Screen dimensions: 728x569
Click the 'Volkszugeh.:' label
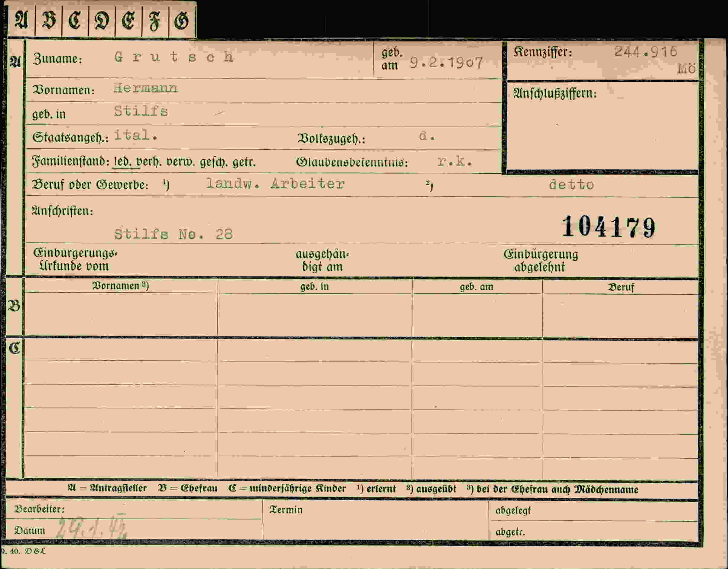point(331,139)
